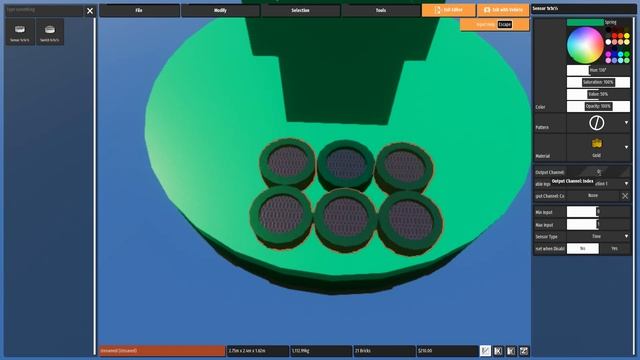Adjust the Value slider
The image size is (640, 360).
tap(598, 94)
